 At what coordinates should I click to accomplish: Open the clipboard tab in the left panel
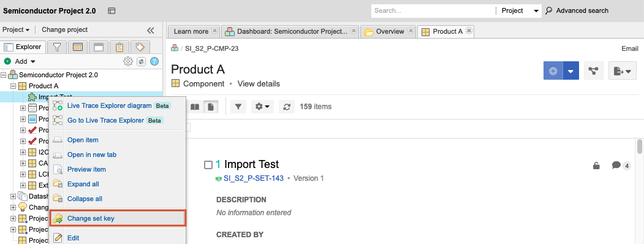pyautogui.click(x=119, y=47)
